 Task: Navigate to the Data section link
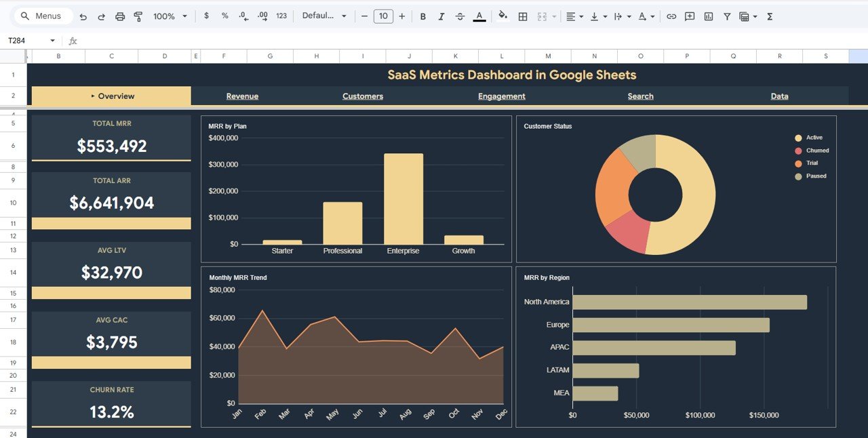[779, 96]
